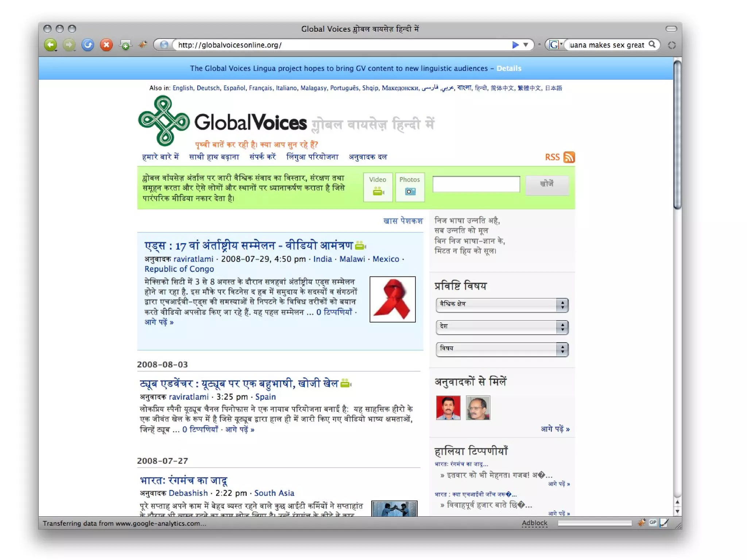This screenshot has height=560, width=747.
Task: Click the blue Go arrow in address bar
Action: coord(515,45)
